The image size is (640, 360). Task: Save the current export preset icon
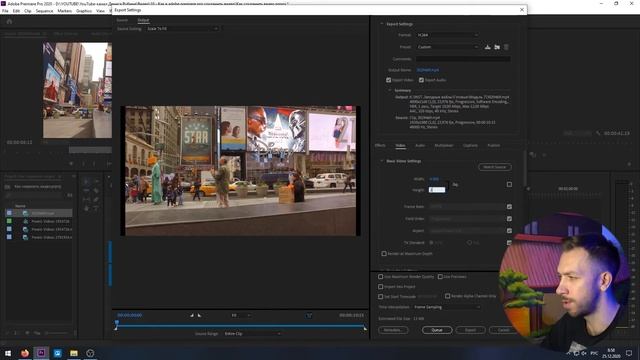(x=487, y=47)
